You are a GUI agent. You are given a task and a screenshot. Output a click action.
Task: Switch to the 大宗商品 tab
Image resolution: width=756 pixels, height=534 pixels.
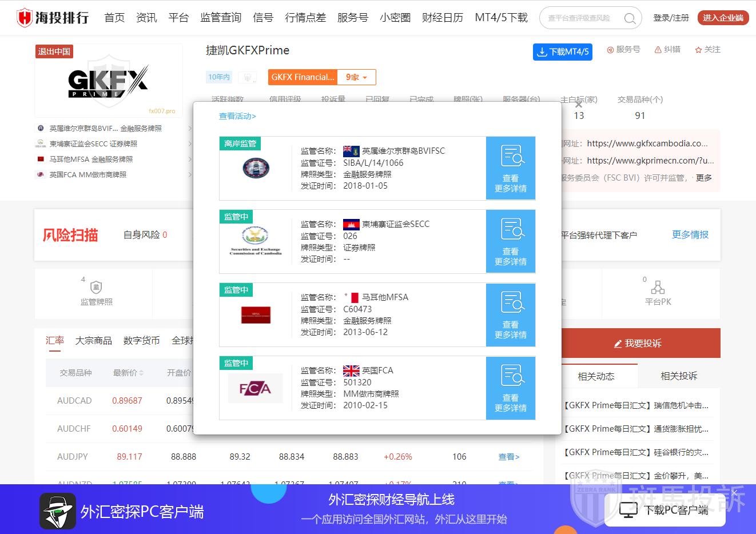tap(94, 341)
